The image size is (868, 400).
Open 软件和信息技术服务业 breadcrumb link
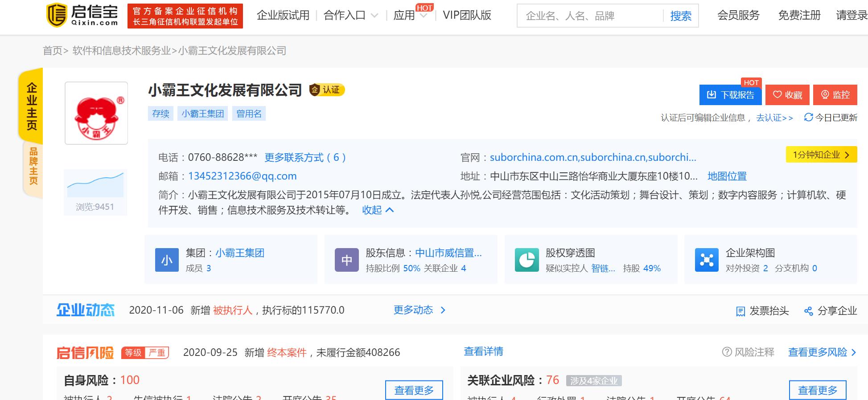[x=122, y=51]
